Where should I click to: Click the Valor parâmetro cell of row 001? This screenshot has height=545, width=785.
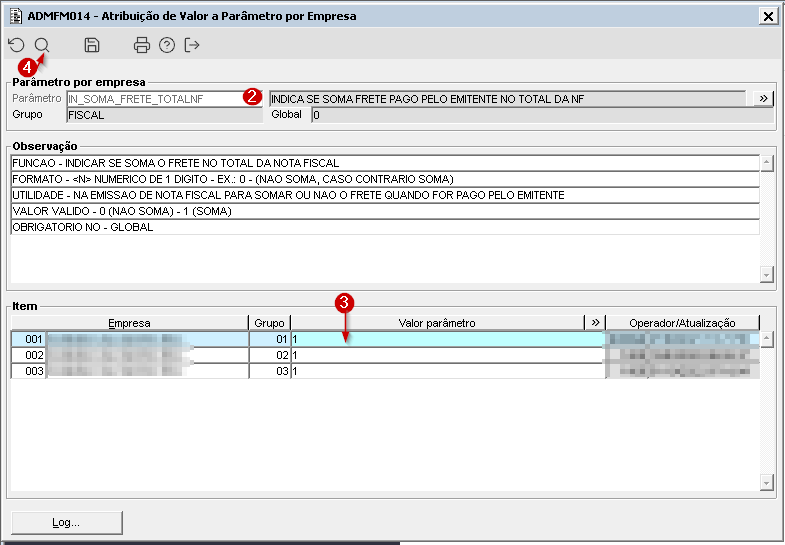(448, 339)
